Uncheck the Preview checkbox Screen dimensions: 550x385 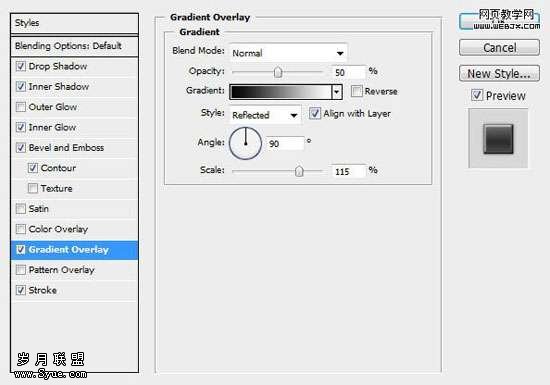(477, 95)
